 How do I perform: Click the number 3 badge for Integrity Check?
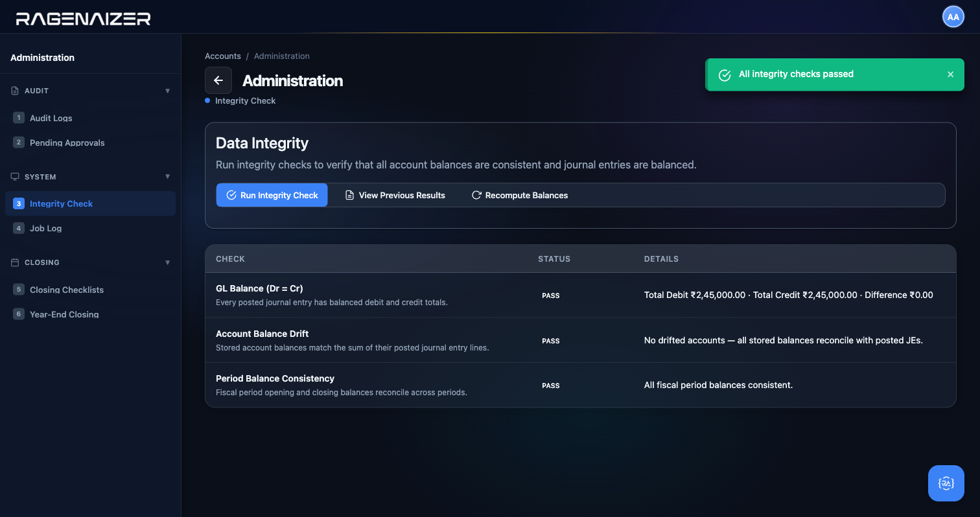[x=19, y=203]
